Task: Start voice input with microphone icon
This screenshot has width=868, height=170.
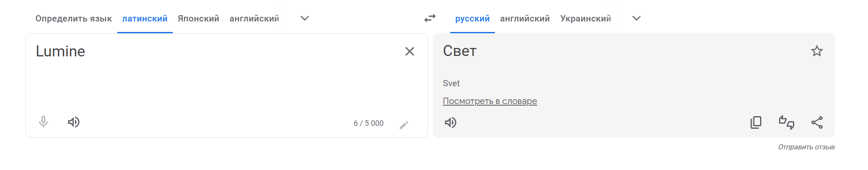Action: (x=43, y=122)
